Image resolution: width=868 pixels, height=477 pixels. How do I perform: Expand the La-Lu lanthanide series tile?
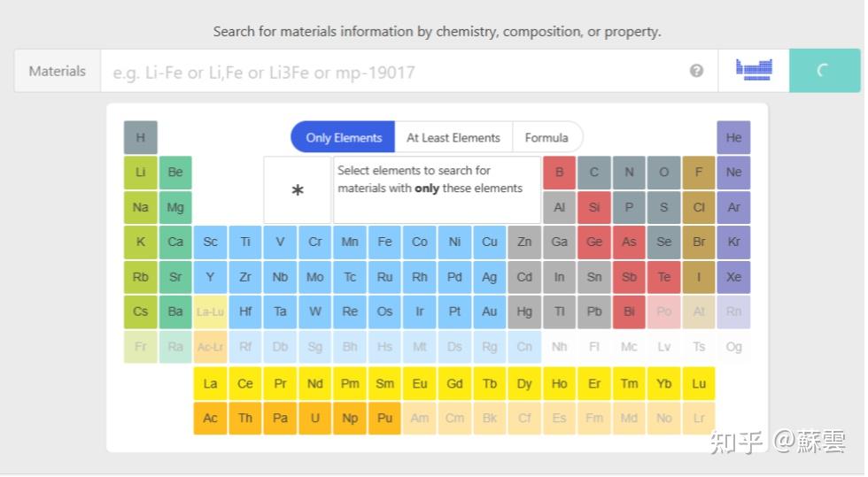[x=210, y=312]
